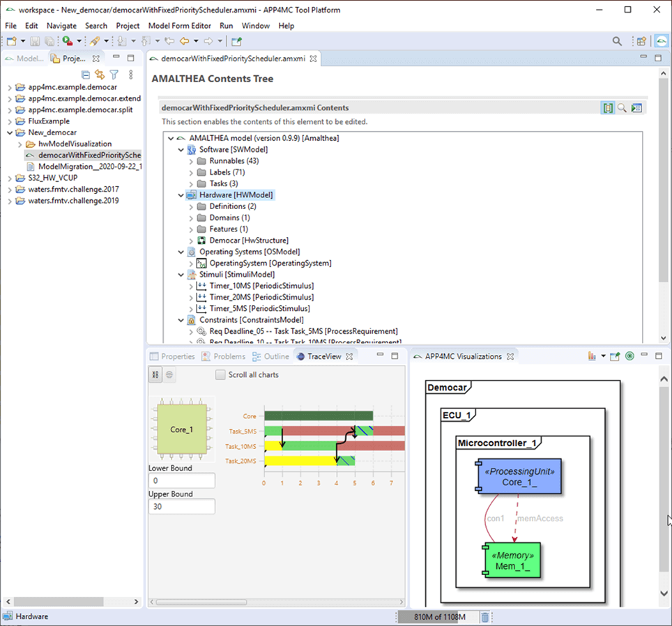Select OperatingSystem [OperatingSystem] tree row
The height and width of the screenshot is (626, 672).
(270, 263)
